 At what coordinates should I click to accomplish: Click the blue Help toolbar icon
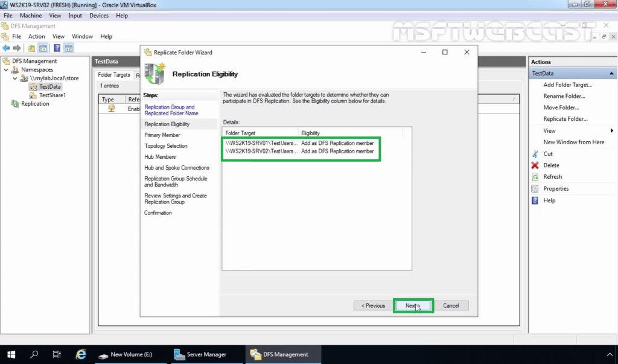[x=57, y=48]
